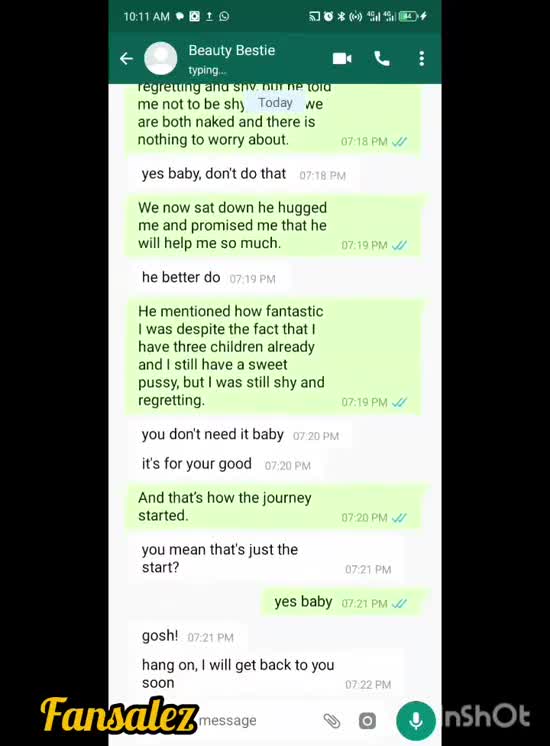Screen dimensions: 550x746
Task: Tap the 'And that's how the journey started' bubble
Action: pos(274,507)
